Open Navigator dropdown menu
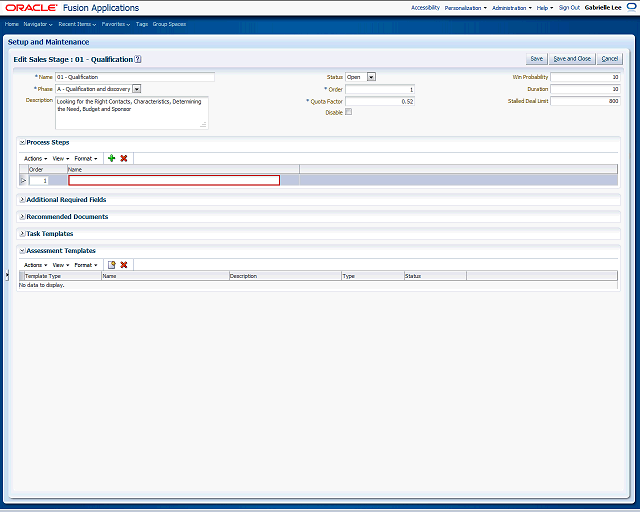 (38, 24)
